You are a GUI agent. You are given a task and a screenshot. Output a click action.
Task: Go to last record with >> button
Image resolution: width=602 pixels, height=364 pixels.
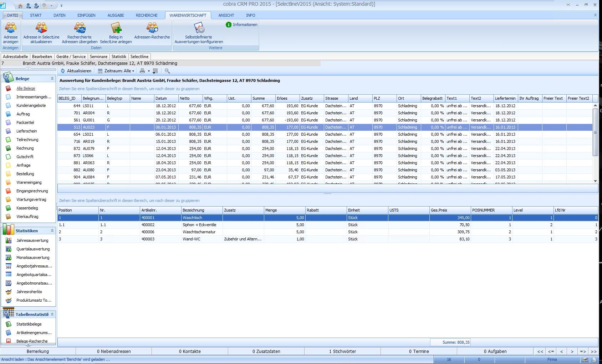point(594,352)
